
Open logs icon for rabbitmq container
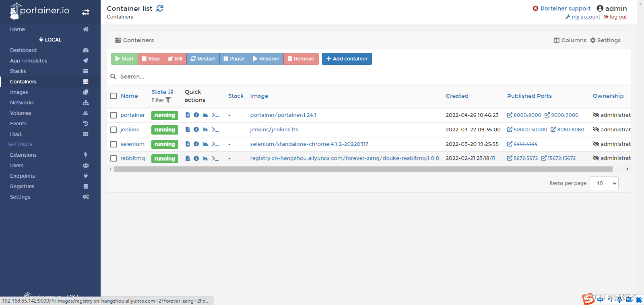(188, 158)
